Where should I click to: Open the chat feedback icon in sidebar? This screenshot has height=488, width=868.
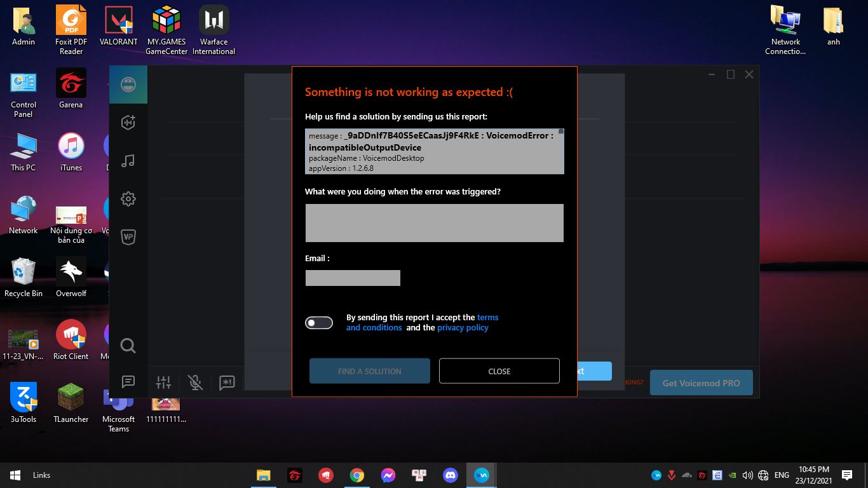point(128,381)
